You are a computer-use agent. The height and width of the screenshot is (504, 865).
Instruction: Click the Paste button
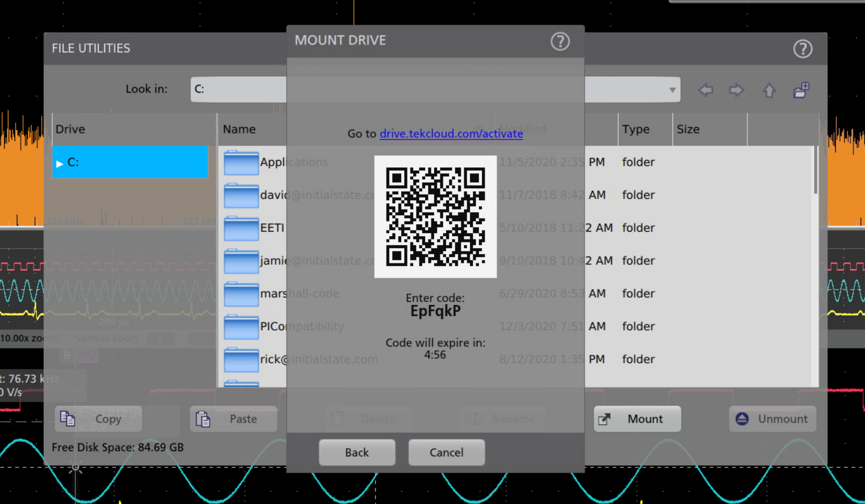pos(233,419)
